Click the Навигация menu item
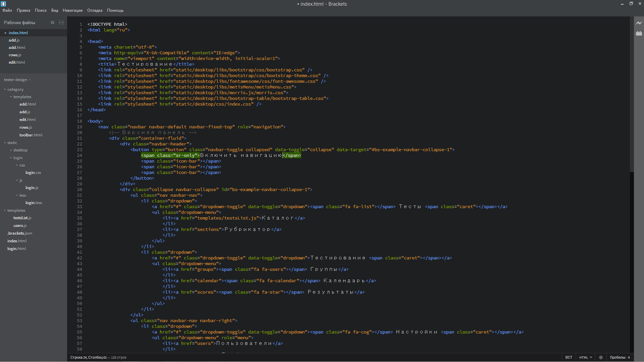This screenshot has height=362, width=644. tap(72, 10)
